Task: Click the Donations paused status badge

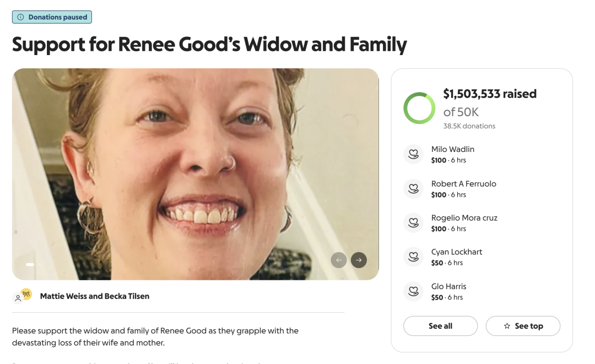Action: 52,17
